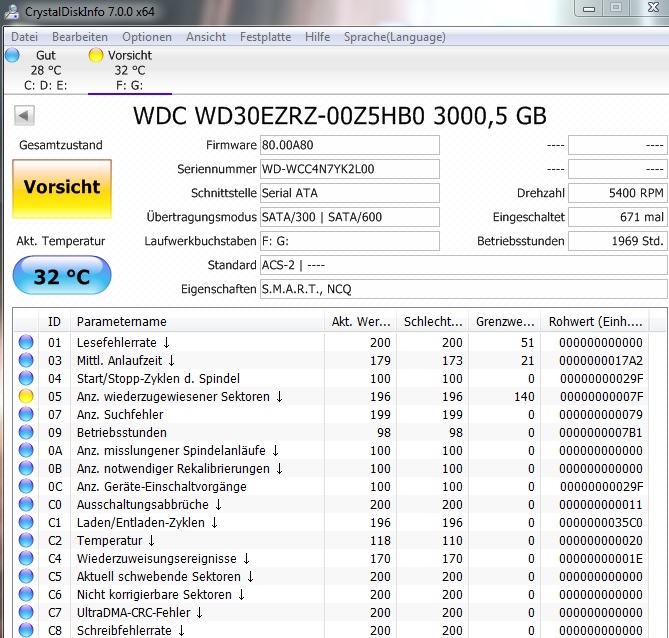Click raw value 00000000007F
The width and height of the screenshot is (669, 638).
coord(601,396)
